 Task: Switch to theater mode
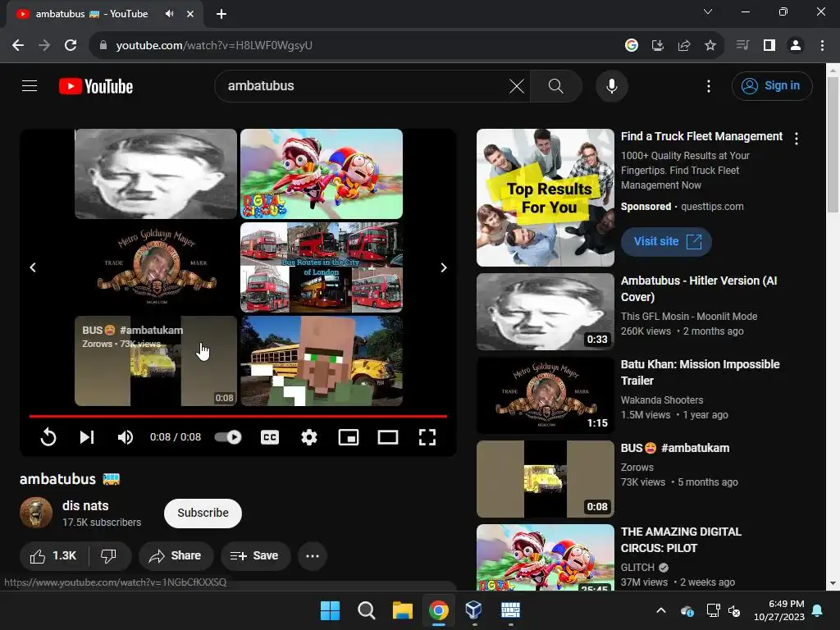(388, 437)
